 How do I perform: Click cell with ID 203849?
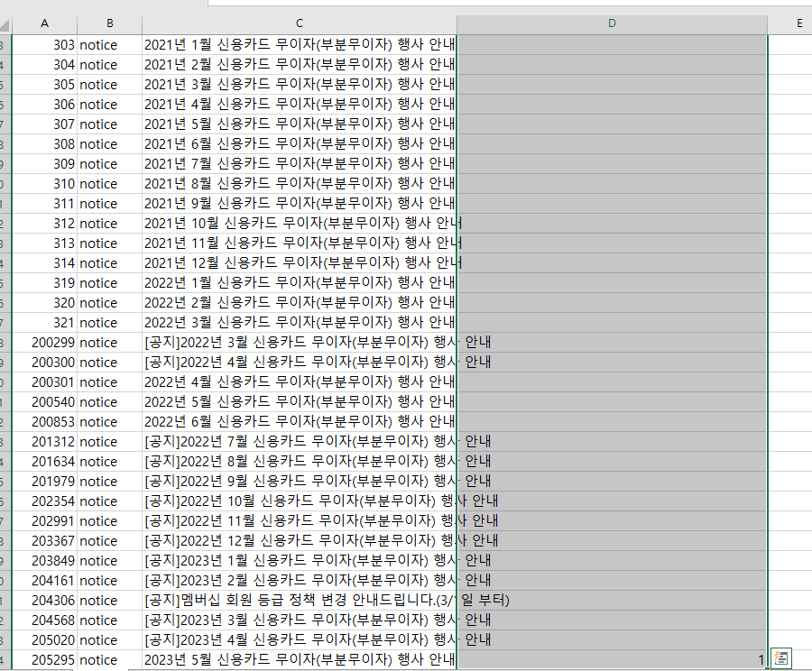[x=44, y=561]
